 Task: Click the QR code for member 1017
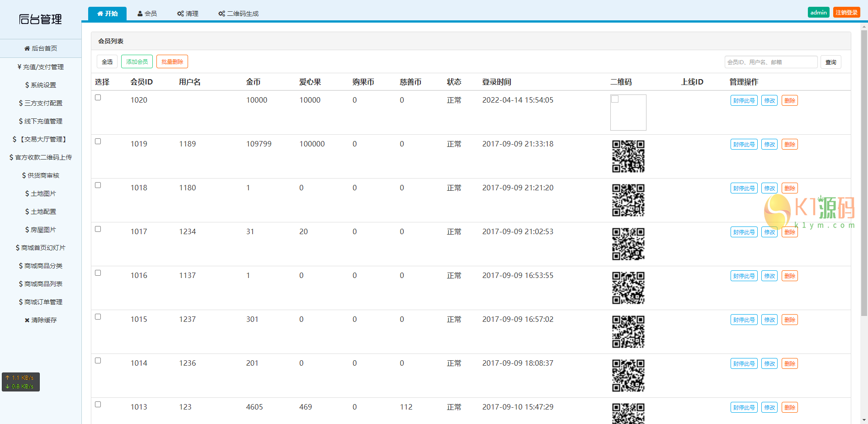click(628, 244)
